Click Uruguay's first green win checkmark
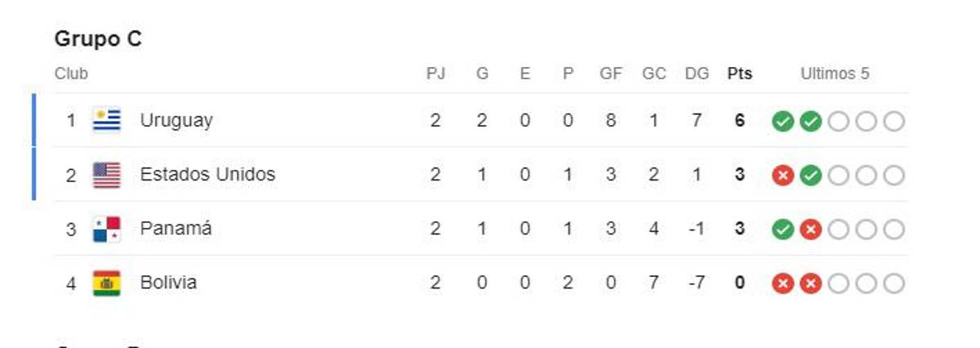 tap(782, 122)
